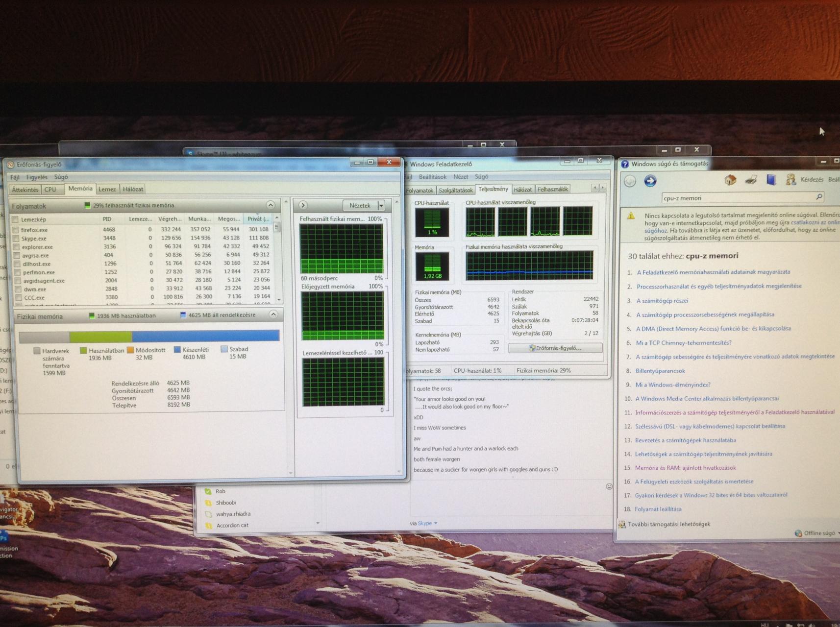
Task: Collapse the Folyamatok section chevron
Action: tap(271, 205)
